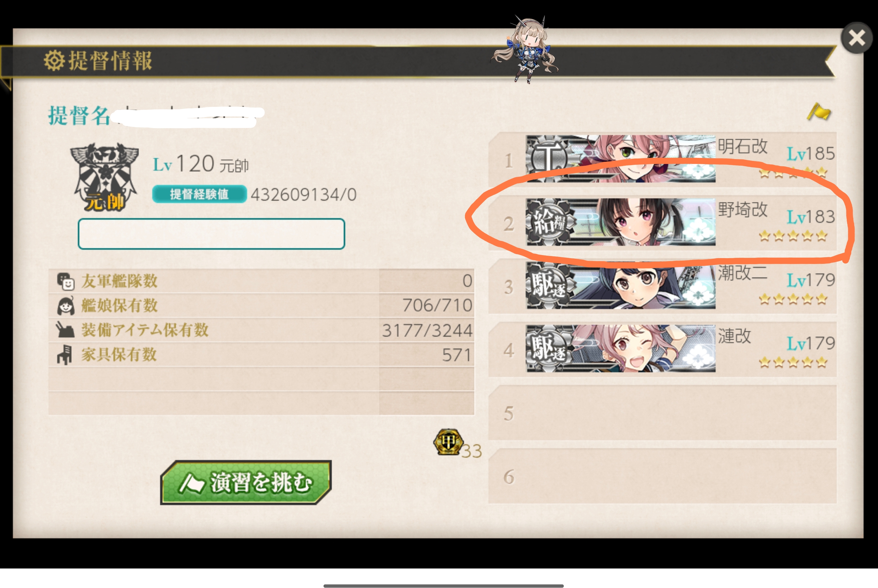Click the 潮改二 destroyer type badge
Image resolution: width=878 pixels, height=588 pixels.
(549, 286)
